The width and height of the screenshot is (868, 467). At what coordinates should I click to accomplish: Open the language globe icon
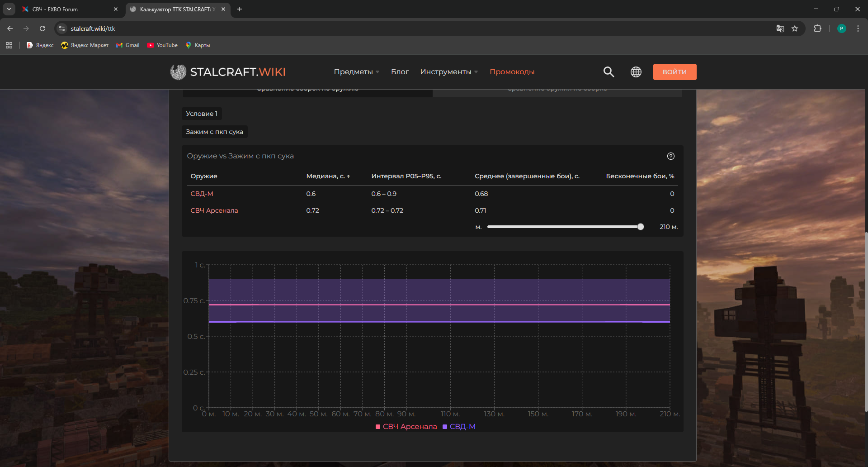click(x=636, y=72)
